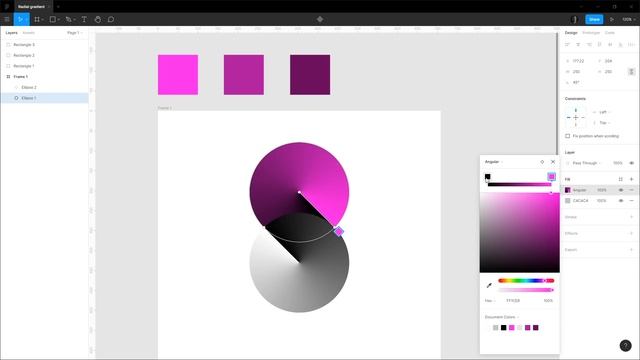The image size is (640, 360).
Task: Add an export setting with plus icon
Action: tap(631, 249)
